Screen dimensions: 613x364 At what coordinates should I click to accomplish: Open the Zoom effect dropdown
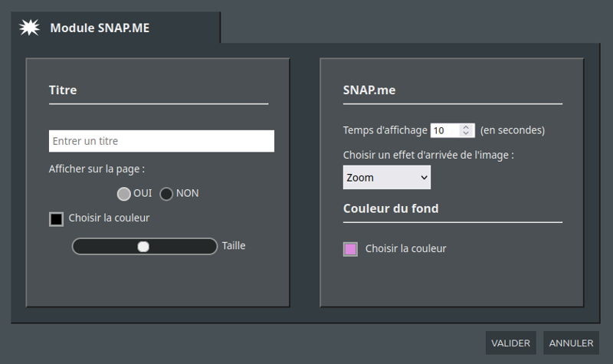[x=387, y=178]
